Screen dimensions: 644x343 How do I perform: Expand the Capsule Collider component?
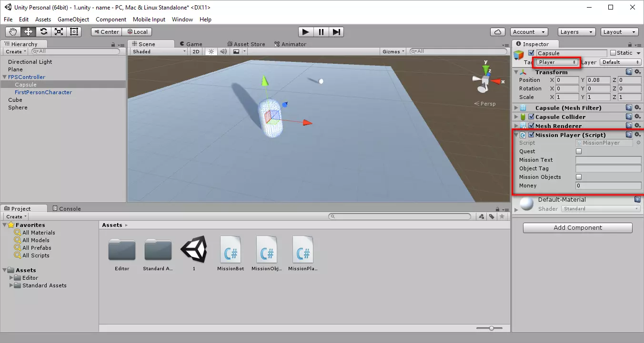[x=516, y=117]
